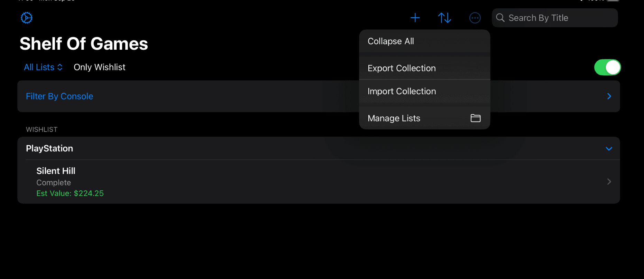Open the All Lists dropdown selector
The width and height of the screenshot is (644, 279).
coord(43,67)
